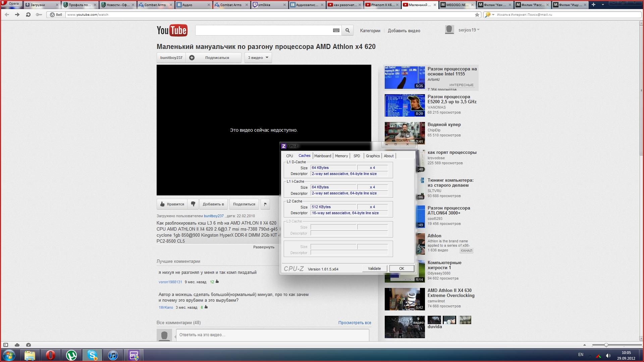Open CPU-Z from the taskbar
This screenshot has width=644, height=362.
[x=134, y=355]
